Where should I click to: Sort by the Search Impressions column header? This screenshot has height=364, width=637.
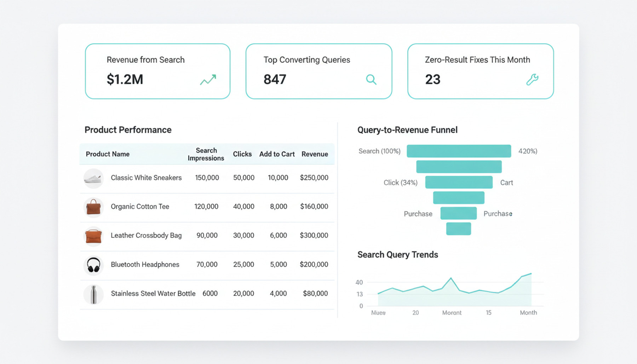206,154
